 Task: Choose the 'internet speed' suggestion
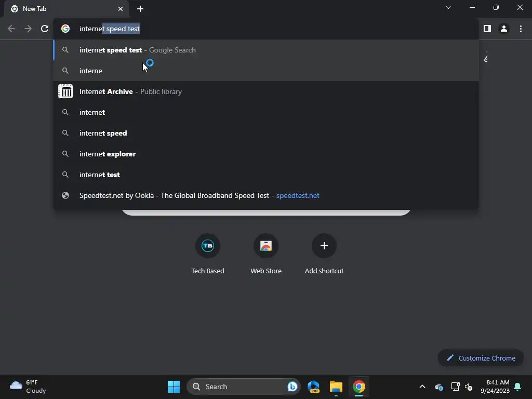pos(266,133)
